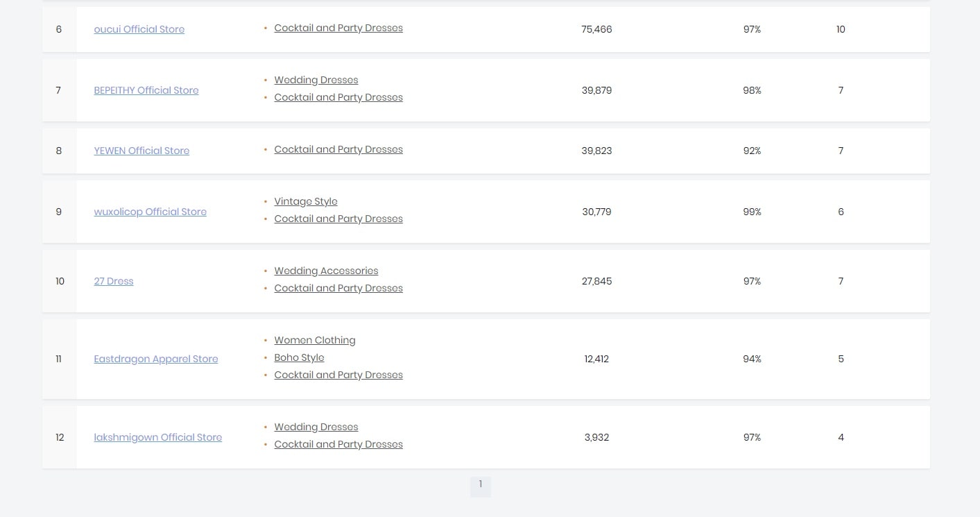Open the oucui Official Store link
The height and width of the screenshot is (517, 980).
(139, 29)
